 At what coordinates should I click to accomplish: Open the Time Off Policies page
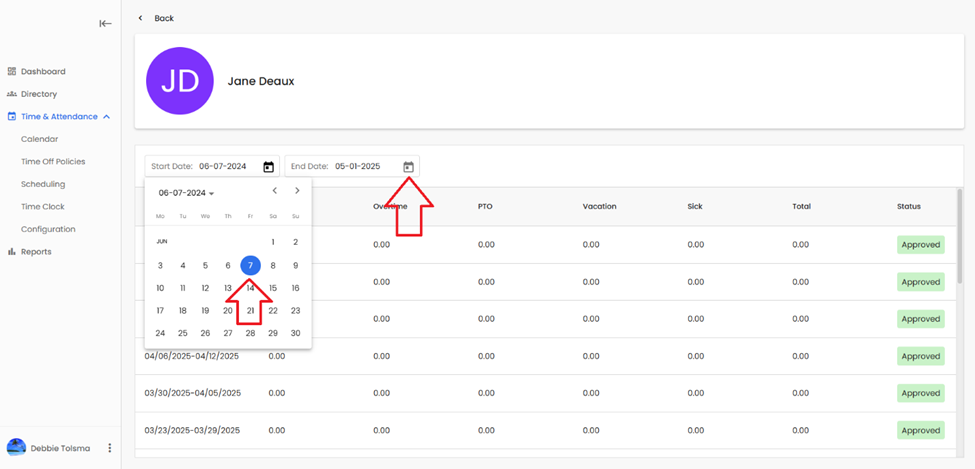click(53, 162)
